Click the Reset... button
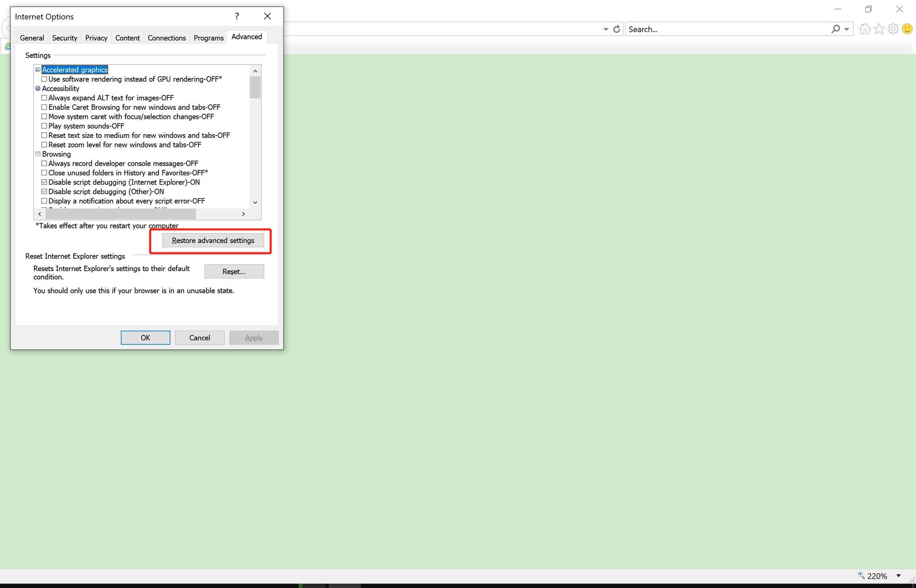This screenshot has height=588, width=916. pos(234,272)
